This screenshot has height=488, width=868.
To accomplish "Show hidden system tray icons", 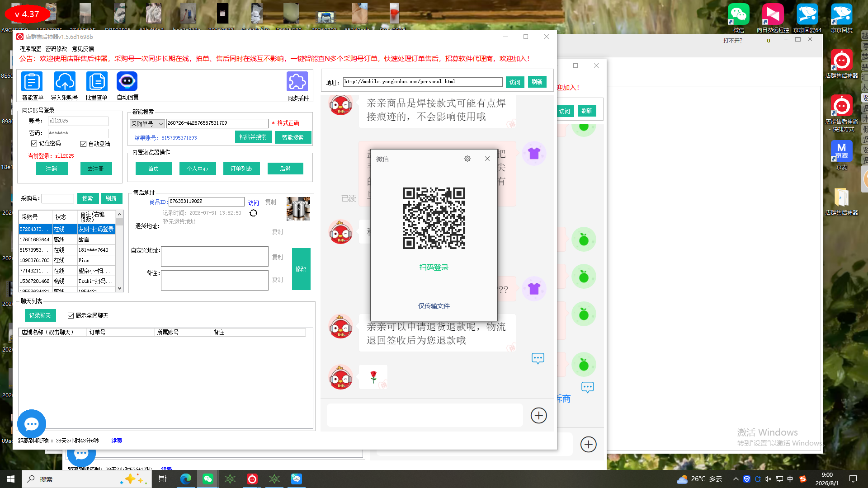I will (x=736, y=479).
